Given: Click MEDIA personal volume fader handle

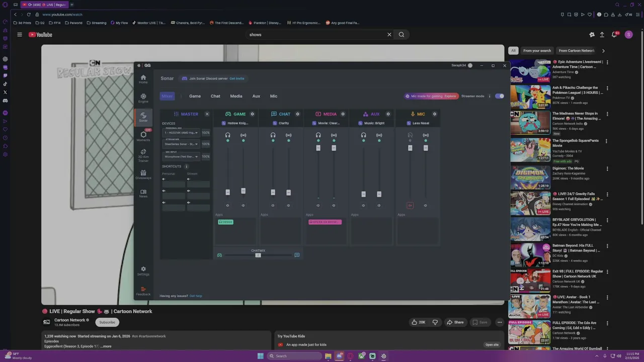Looking at the screenshot, I should [x=318, y=148].
